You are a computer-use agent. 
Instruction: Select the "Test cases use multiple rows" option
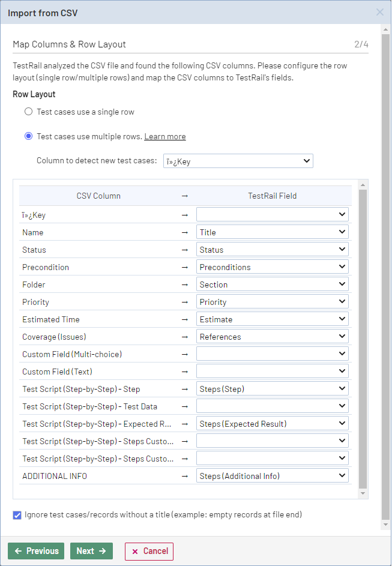[x=28, y=136]
